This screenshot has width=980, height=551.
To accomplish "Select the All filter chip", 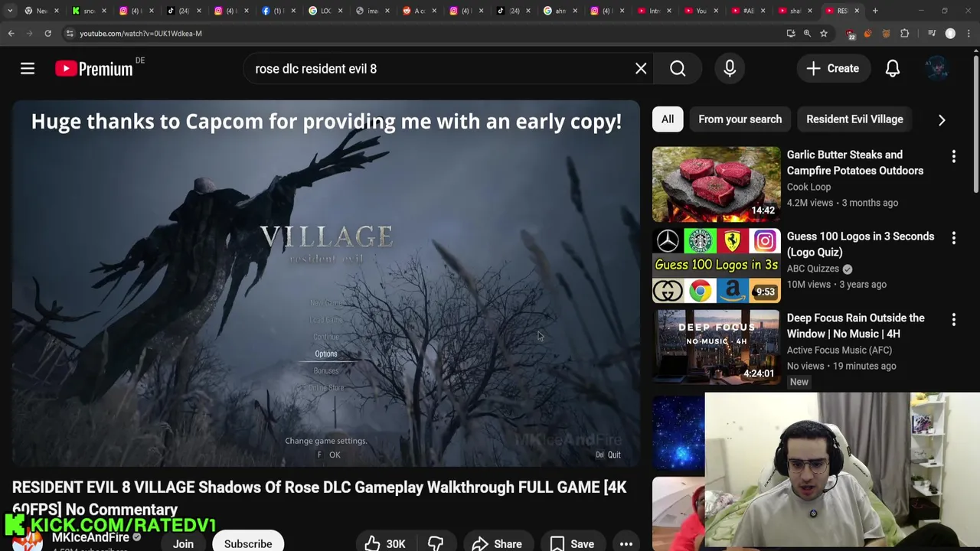I will coord(668,119).
